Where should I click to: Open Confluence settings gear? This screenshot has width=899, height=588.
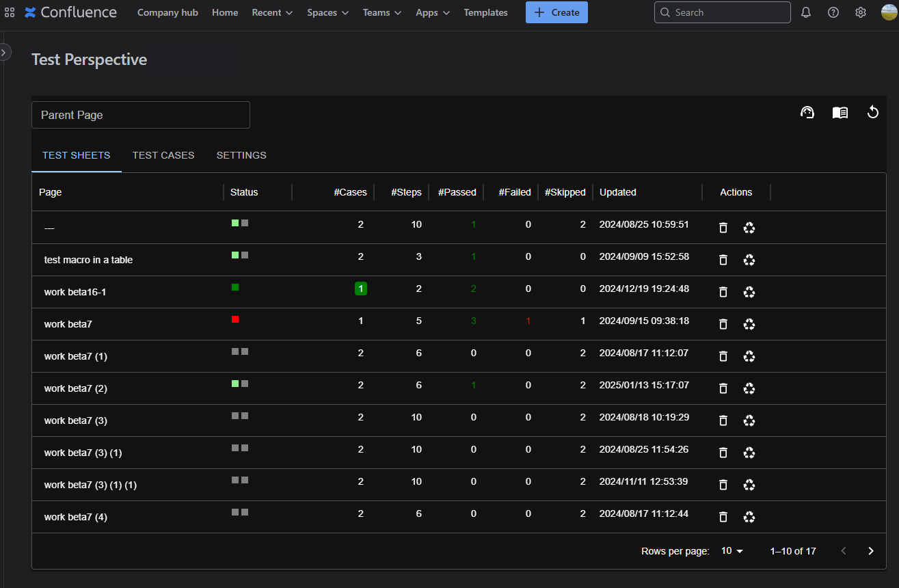[861, 12]
